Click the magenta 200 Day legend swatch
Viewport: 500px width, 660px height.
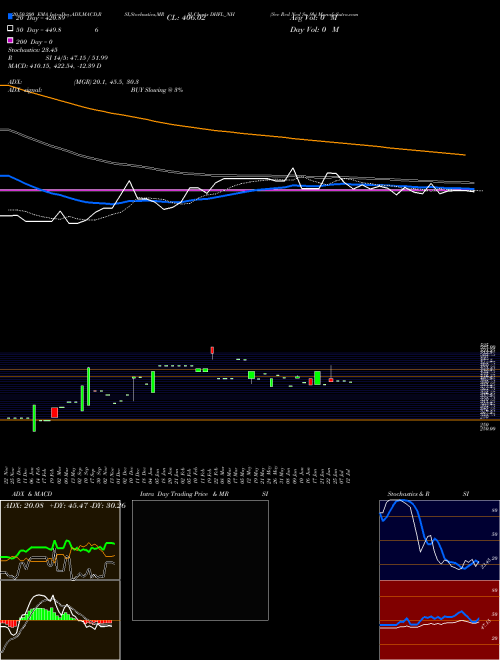(x=10, y=40)
